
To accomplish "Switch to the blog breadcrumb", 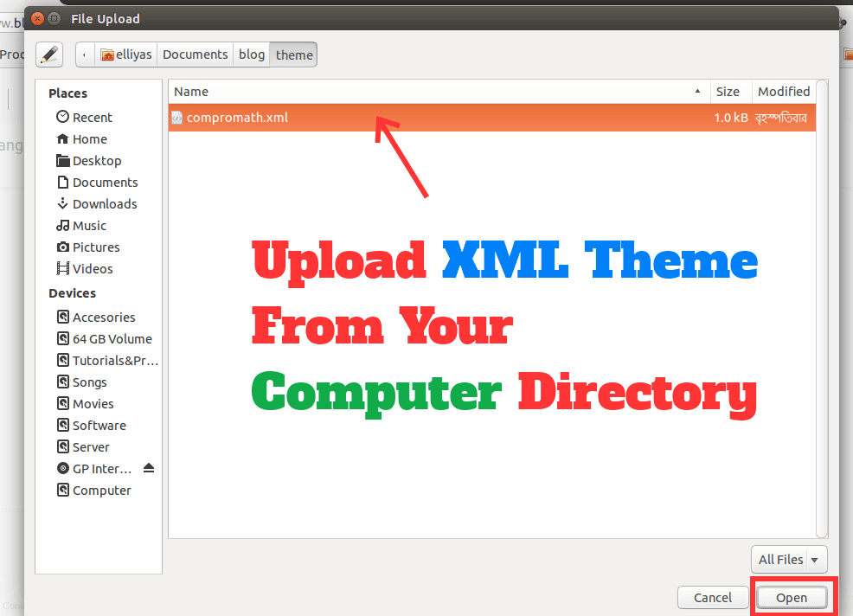I will point(251,54).
